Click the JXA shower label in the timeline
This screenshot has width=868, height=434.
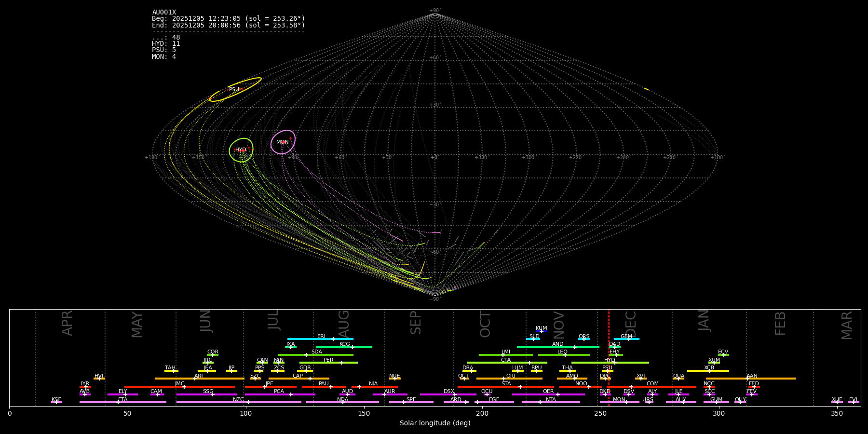[290, 344]
